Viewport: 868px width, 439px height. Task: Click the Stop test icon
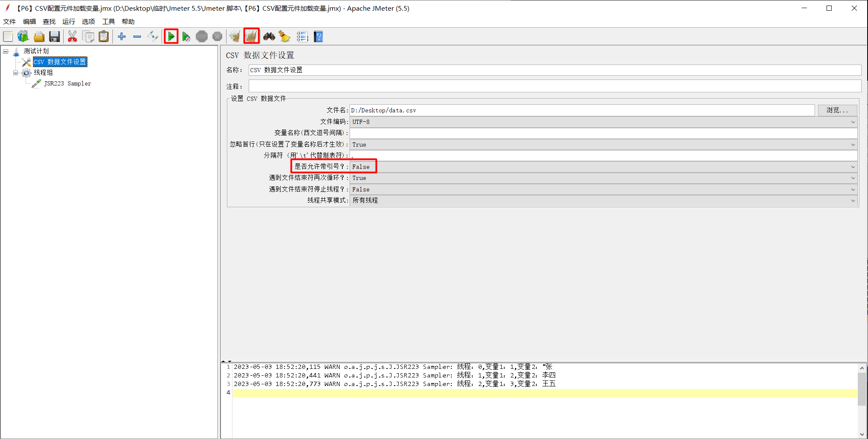click(x=202, y=37)
